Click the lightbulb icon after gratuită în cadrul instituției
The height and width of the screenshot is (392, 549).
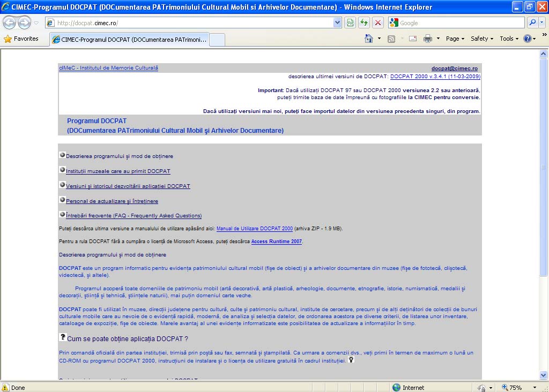point(351,360)
